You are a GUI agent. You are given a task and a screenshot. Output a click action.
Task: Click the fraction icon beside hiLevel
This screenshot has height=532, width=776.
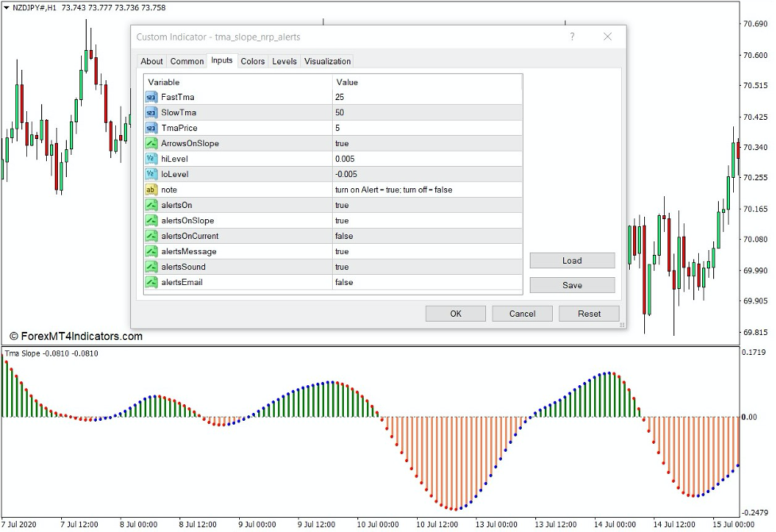click(151, 159)
